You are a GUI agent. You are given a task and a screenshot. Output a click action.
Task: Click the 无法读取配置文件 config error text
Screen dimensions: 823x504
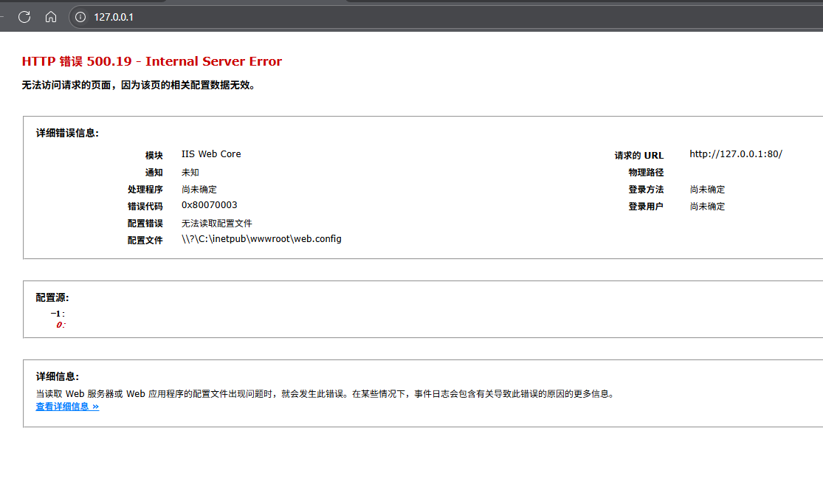(217, 223)
